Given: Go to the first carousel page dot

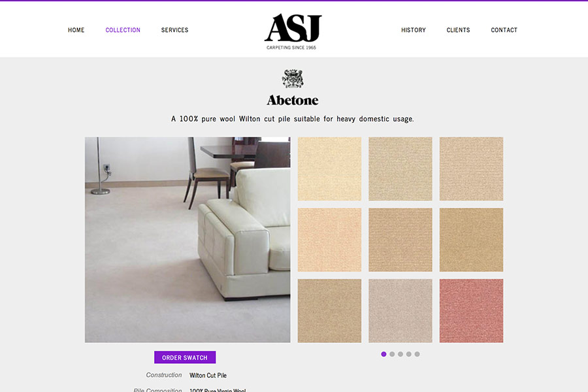Looking at the screenshot, I should pyautogui.click(x=384, y=354).
